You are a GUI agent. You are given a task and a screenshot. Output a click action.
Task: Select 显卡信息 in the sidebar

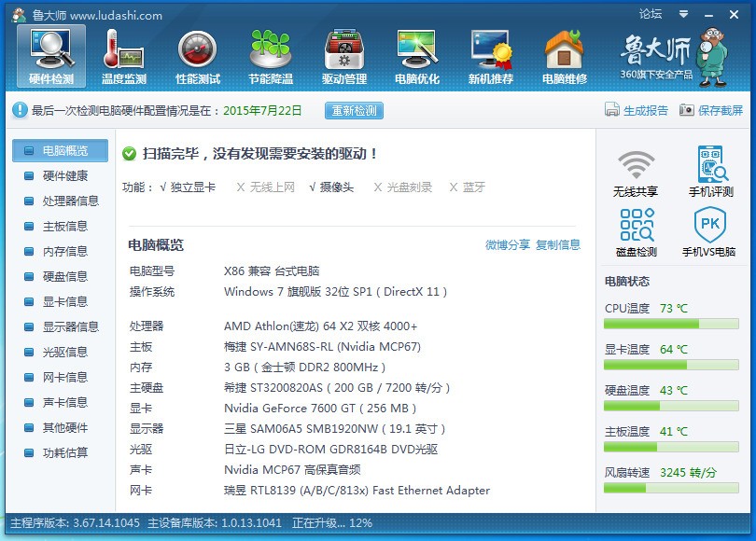click(61, 301)
